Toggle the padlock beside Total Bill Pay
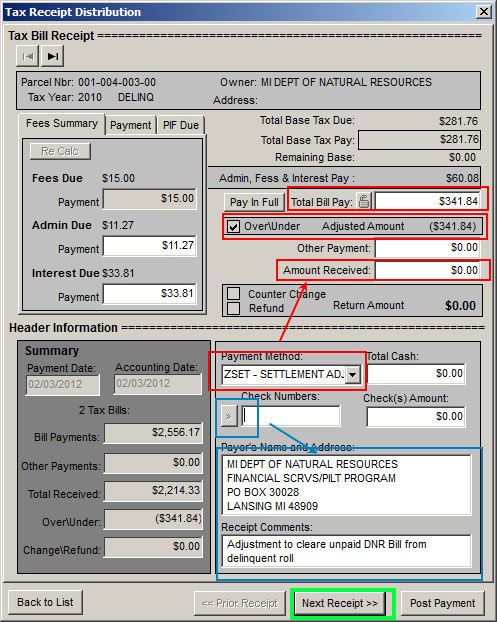This screenshot has height=622, width=497. pos(364,202)
